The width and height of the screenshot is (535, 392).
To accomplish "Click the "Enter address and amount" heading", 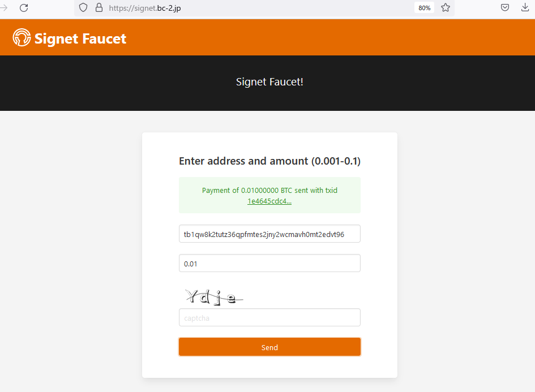I will coord(269,161).
